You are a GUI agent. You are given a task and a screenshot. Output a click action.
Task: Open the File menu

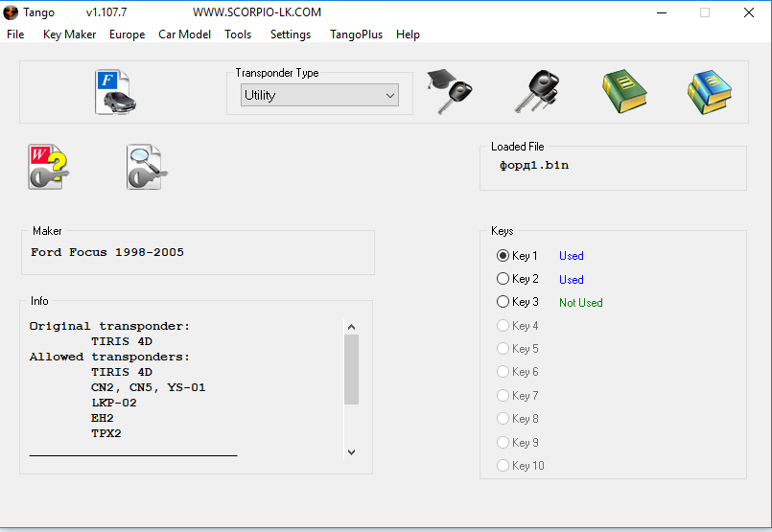(15, 35)
